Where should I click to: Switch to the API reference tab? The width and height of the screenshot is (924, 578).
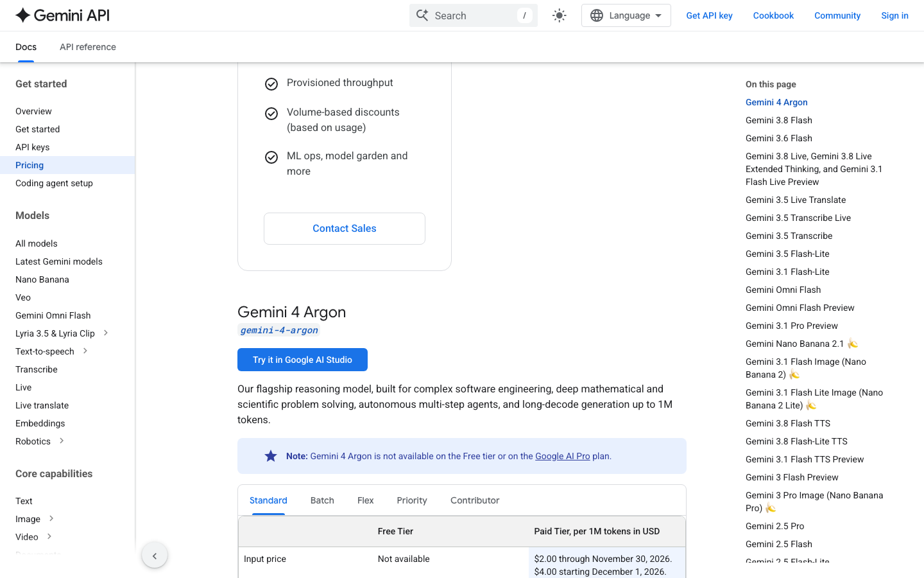(88, 47)
